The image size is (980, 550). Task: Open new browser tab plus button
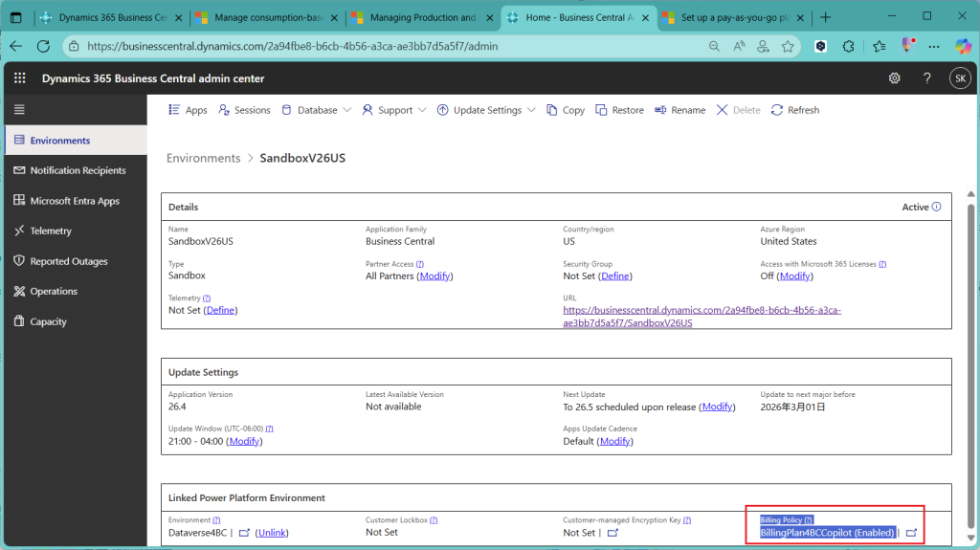(x=825, y=17)
